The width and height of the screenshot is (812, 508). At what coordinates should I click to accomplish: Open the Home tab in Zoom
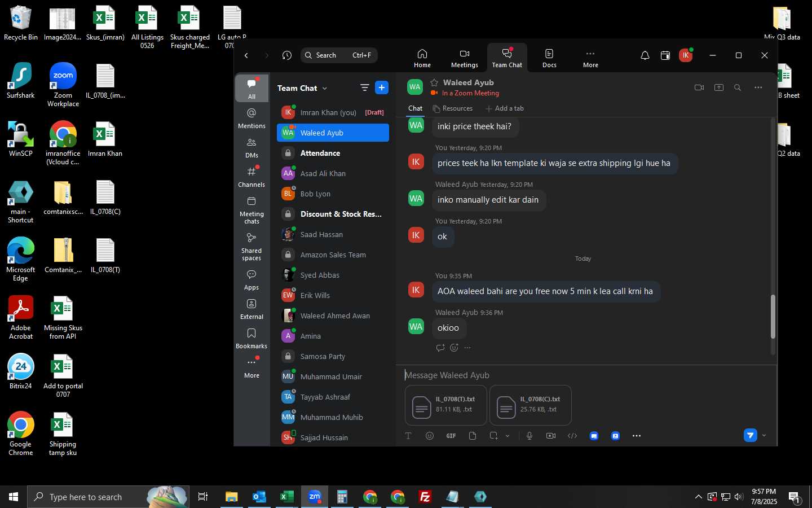pyautogui.click(x=422, y=58)
